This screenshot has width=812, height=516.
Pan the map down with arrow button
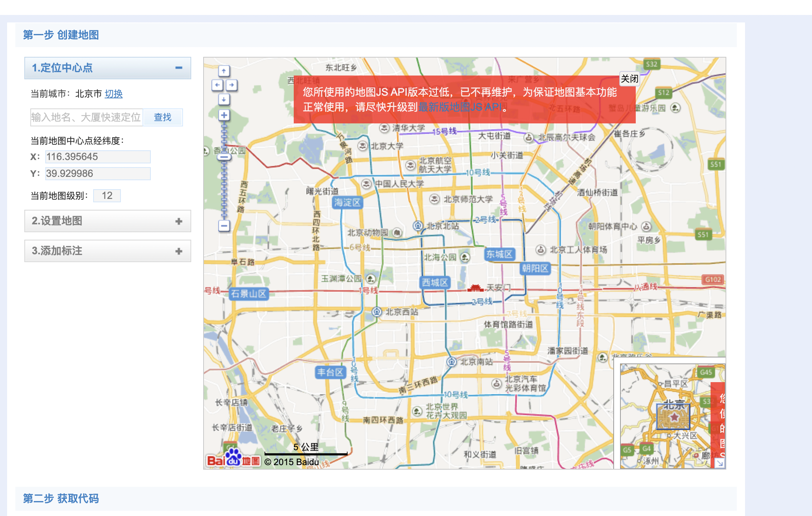pos(224,99)
